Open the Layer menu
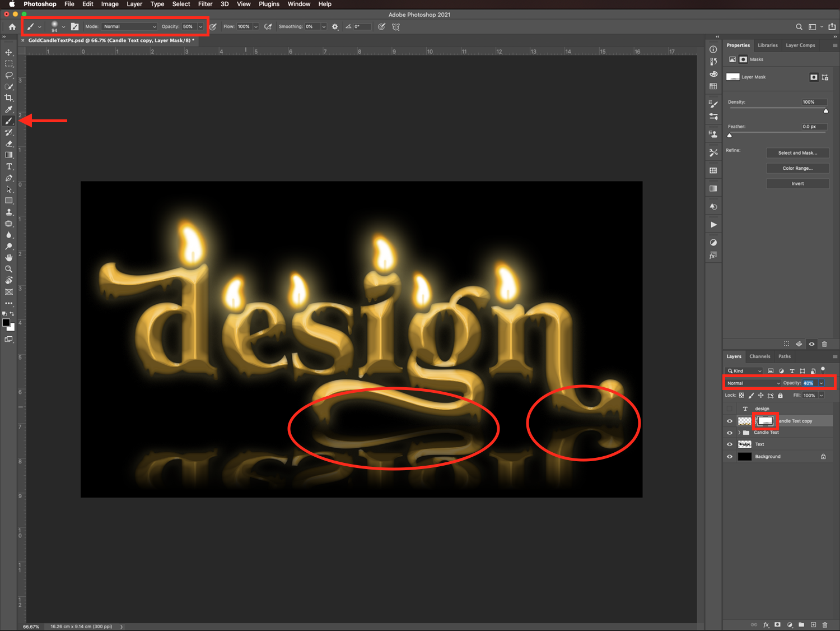Screen dimensions: 840x631 point(134,4)
